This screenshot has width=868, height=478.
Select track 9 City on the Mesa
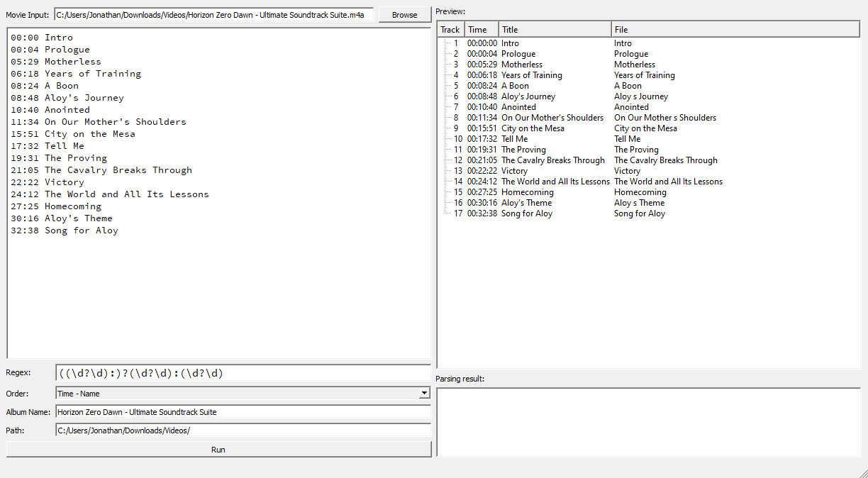(x=533, y=128)
